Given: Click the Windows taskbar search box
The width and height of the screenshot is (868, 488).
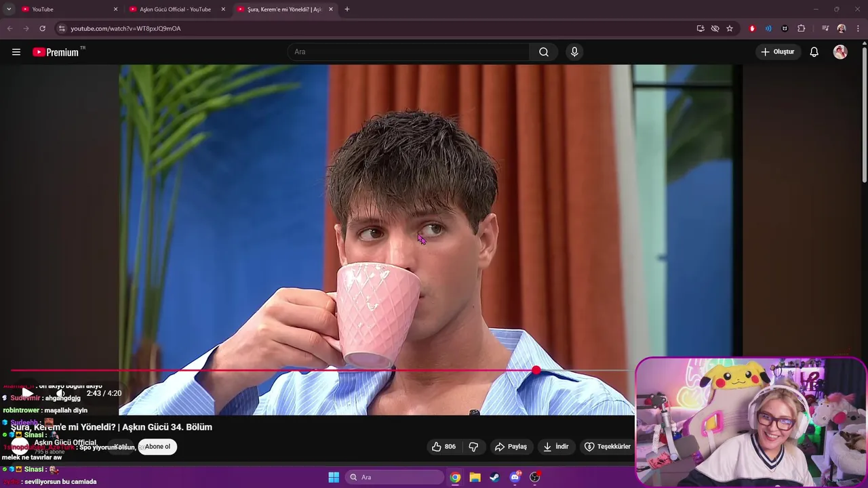Looking at the screenshot, I should [x=395, y=477].
